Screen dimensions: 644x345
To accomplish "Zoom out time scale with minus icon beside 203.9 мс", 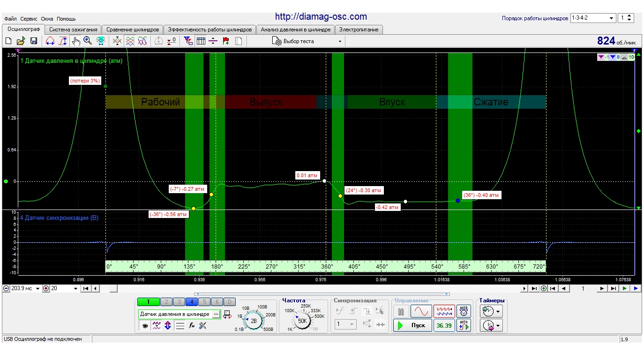I will point(6,289).
